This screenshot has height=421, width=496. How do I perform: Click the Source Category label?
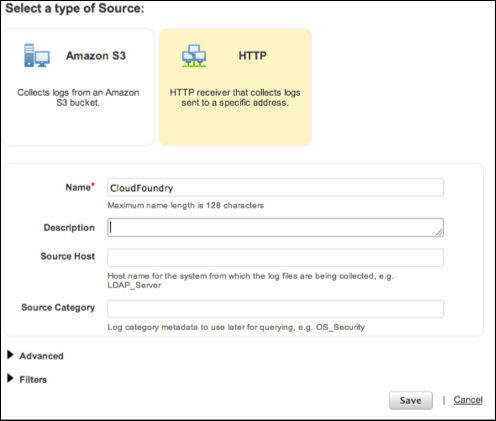(x=58, y=308)
